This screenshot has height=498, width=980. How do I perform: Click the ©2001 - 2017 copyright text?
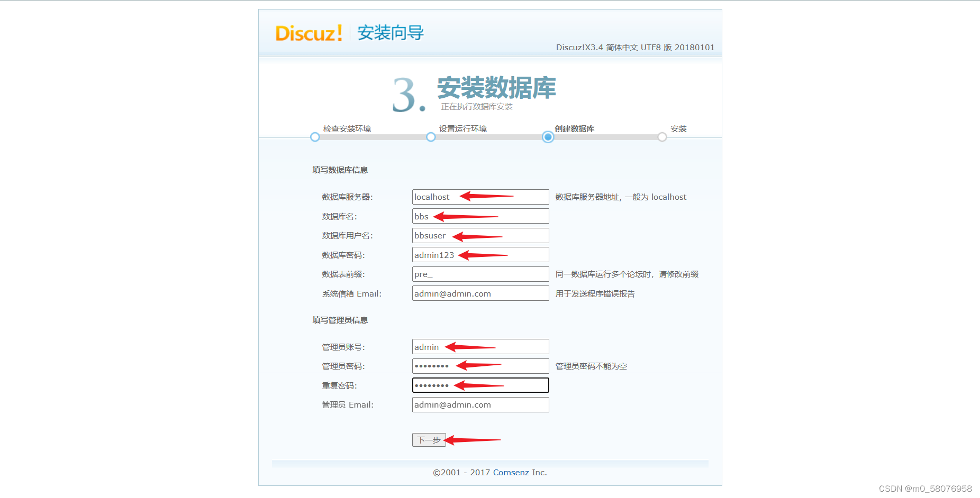461,473
